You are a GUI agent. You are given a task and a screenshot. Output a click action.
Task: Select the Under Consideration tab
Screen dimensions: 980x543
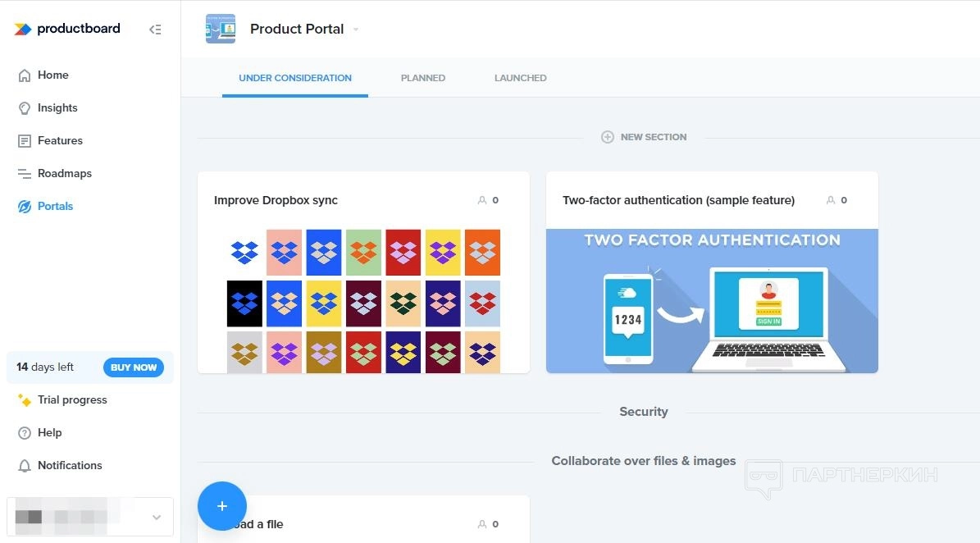tap(295, 78)
